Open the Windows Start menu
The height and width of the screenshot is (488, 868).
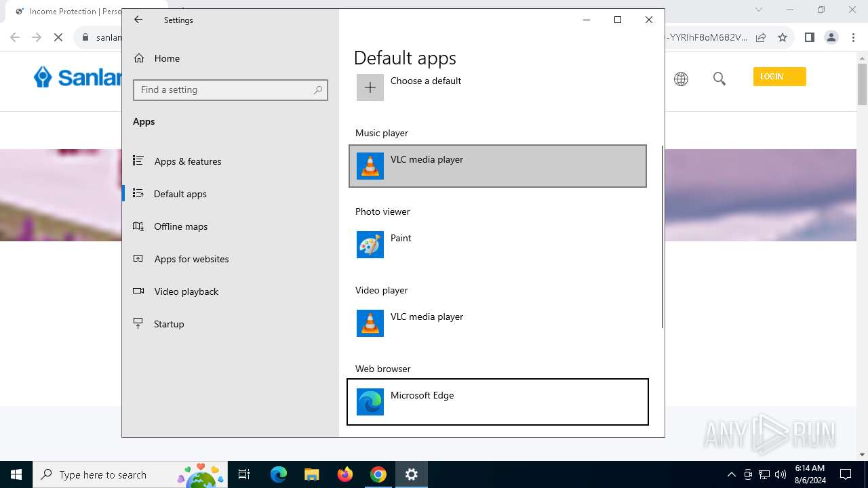(x=16, y=474)
